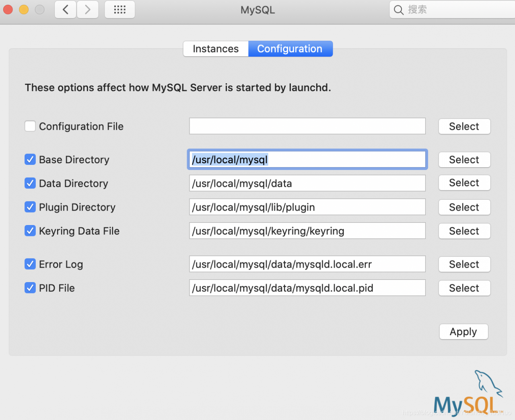Enable the Configuration File checkbox
Image resolution: width=515 pixels, height=420 pixels.
point(30,126)
